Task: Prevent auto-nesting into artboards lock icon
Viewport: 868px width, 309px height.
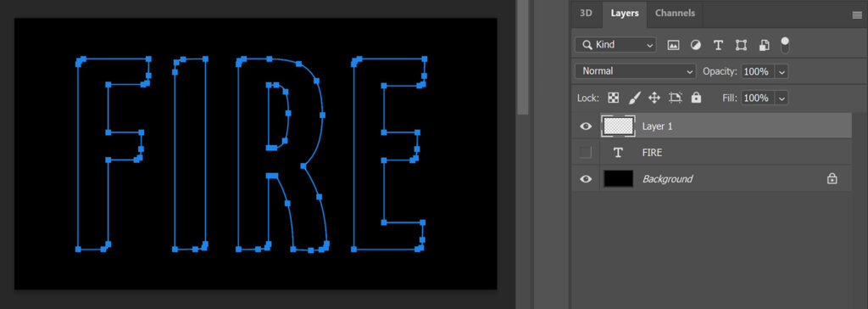Action: [x=676, y=98]
